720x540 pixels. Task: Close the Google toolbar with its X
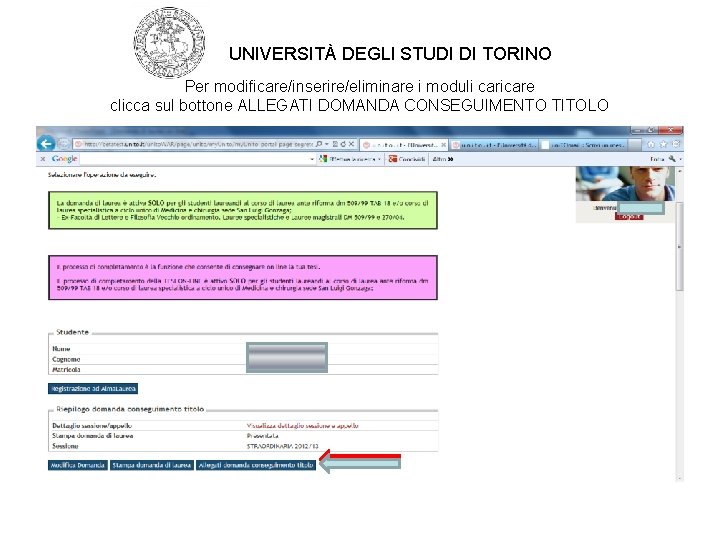(43, 159)
